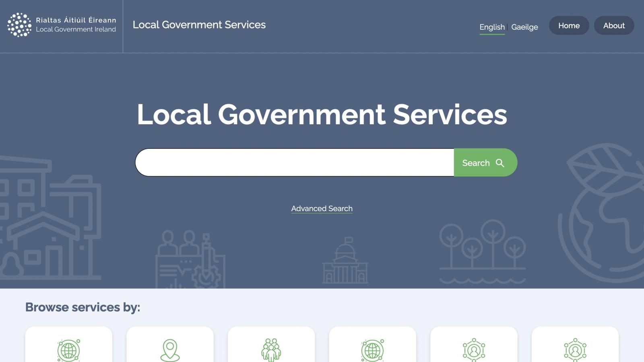Click the Local Government Ireland dotted logo
644x362 pixels.
[19, 25]
